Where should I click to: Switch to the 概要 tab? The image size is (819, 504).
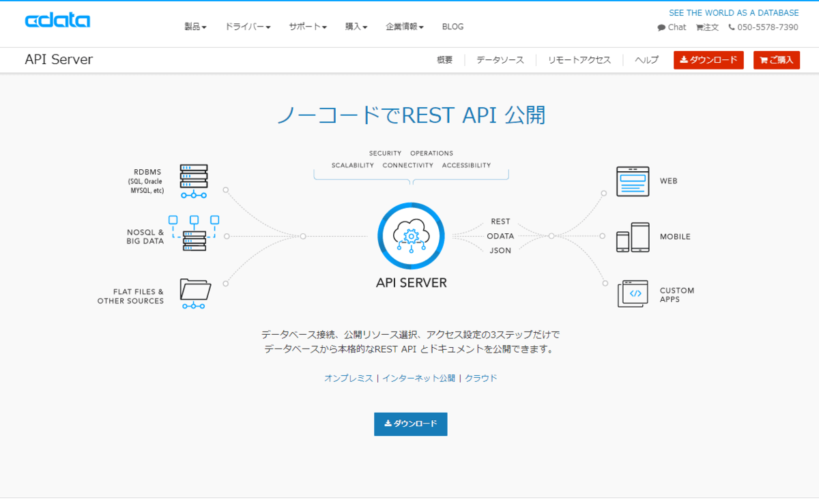click(x=445, y=60)
